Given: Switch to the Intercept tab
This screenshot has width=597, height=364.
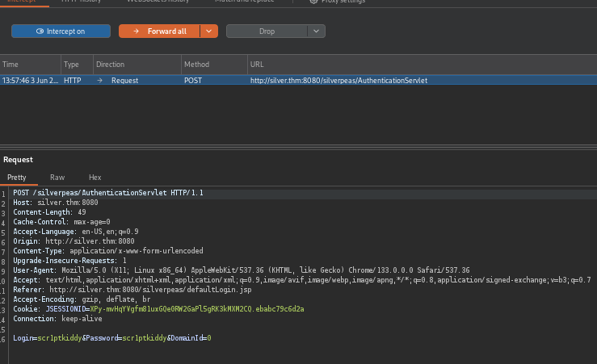Looking at the screenshot, I should click(x=22, y=2).
